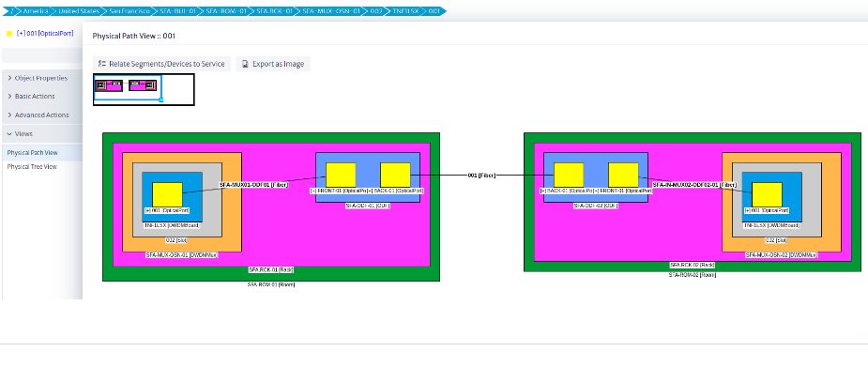Select the SFA-MUX01-ODF01 [Fiber] link label
Viewport: 868px width, 367px height.
(253, 185)
